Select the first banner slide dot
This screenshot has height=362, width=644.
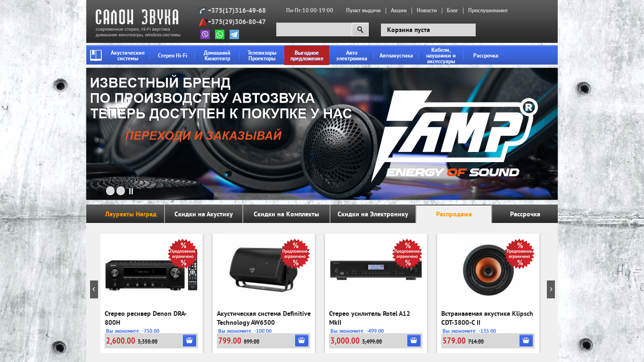pos(100,191)
